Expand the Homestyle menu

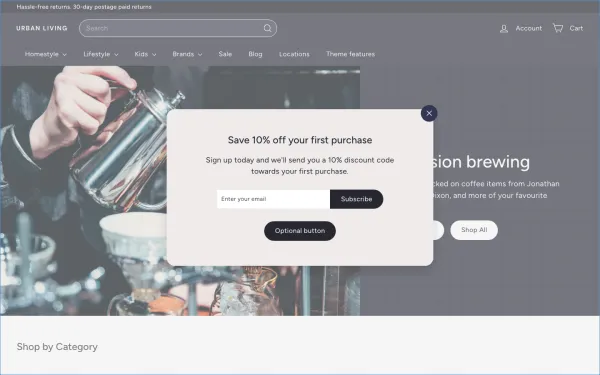46,54
